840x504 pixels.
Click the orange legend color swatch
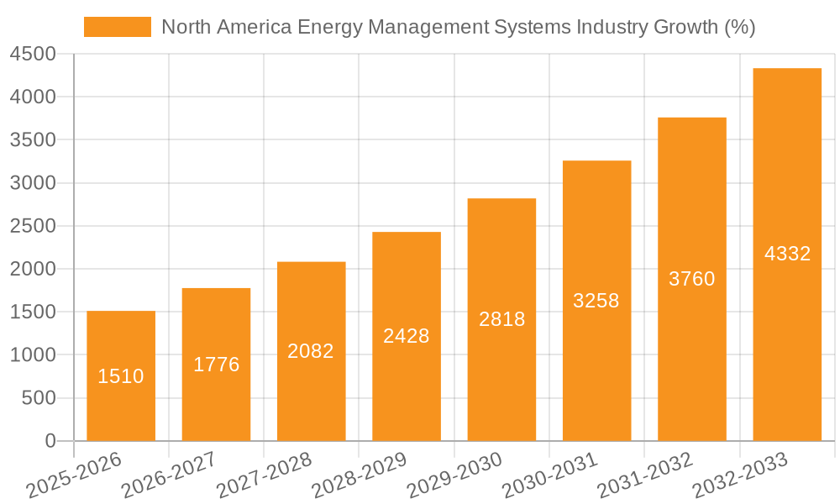(118, 27)
